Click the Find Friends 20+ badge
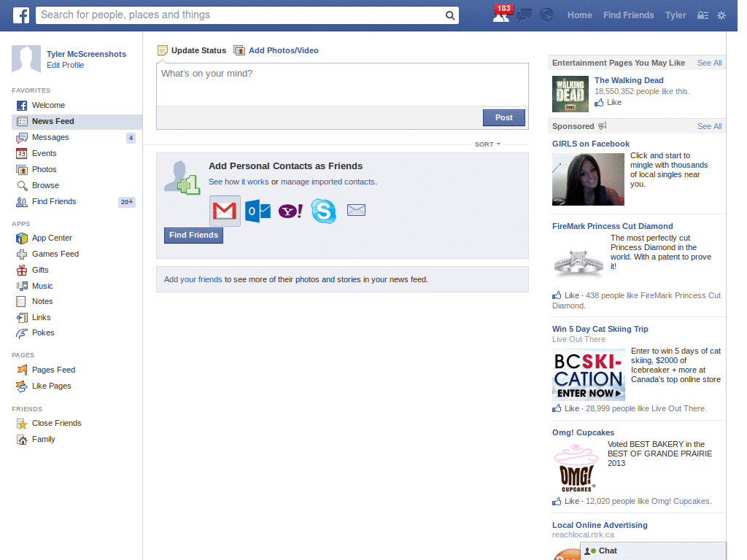The height and width of the screenshot is (560, 747). [127, 202]
